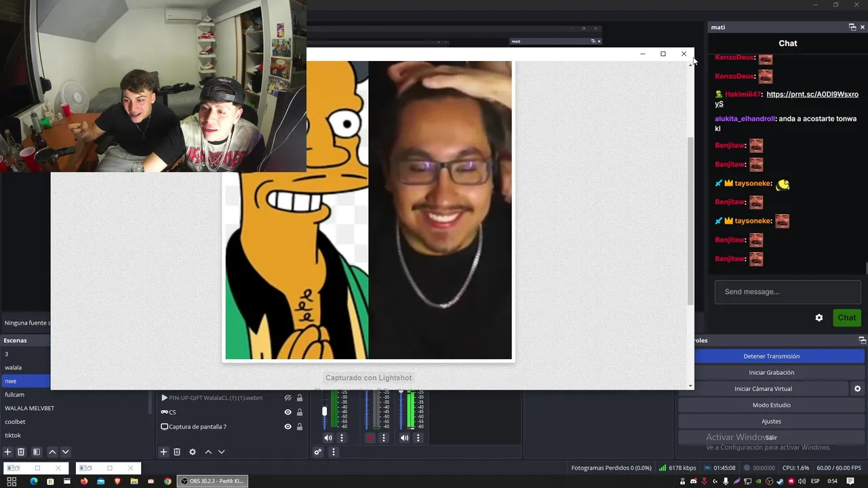The height and width of the screenshot is (488, 868).
Task: Switch to the fullcam scene
Action: 75,394
